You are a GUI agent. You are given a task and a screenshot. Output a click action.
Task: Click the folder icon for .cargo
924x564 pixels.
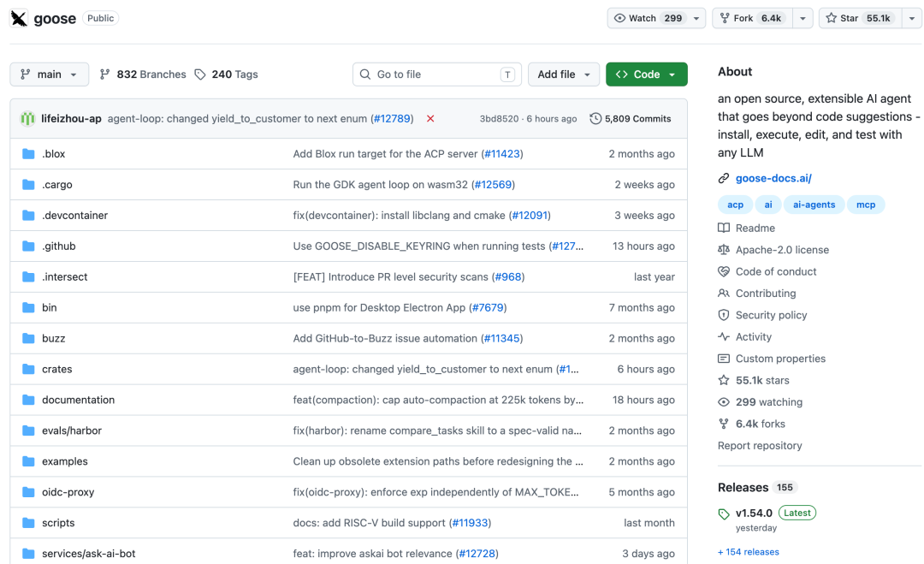(28, 185)
